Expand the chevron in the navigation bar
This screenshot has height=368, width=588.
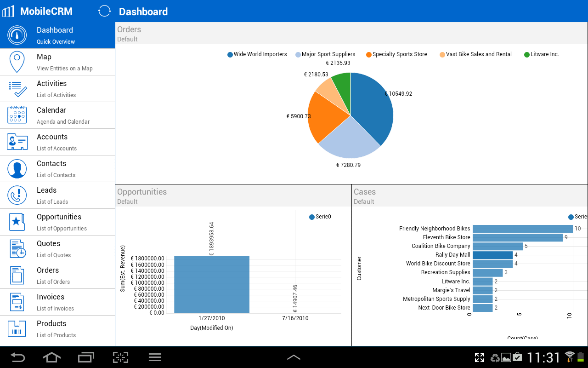pyautogui.click(x=294, y=357)
